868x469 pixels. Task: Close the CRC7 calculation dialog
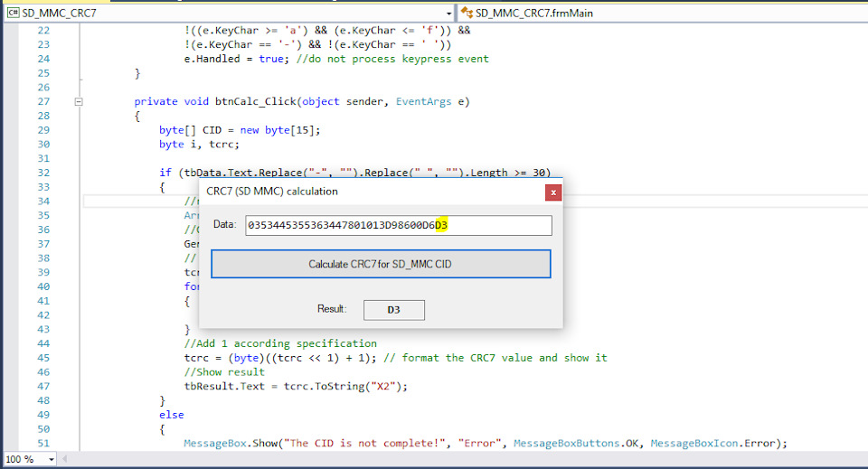point(553,192)
